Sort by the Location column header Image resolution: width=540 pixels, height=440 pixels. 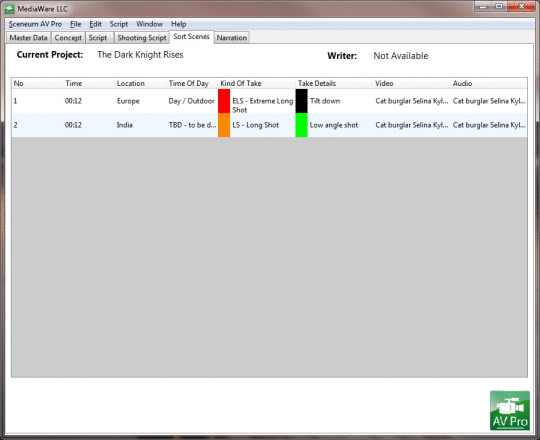click(141, 83)
